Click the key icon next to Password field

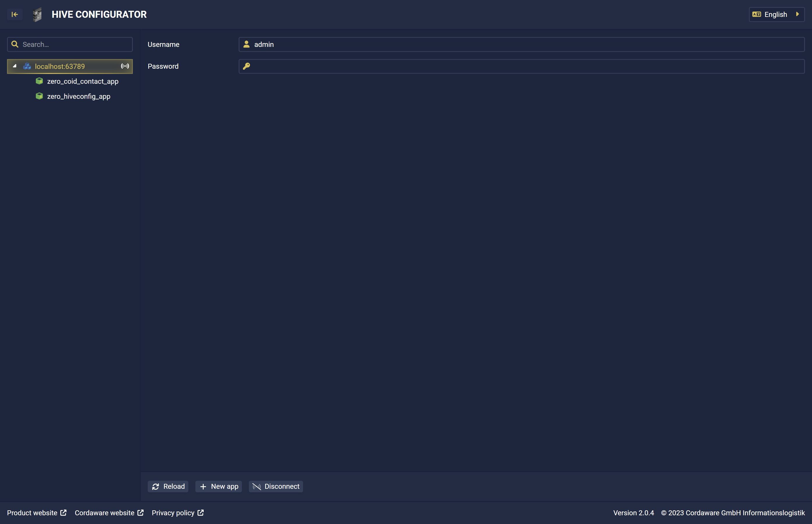(247, 66)
